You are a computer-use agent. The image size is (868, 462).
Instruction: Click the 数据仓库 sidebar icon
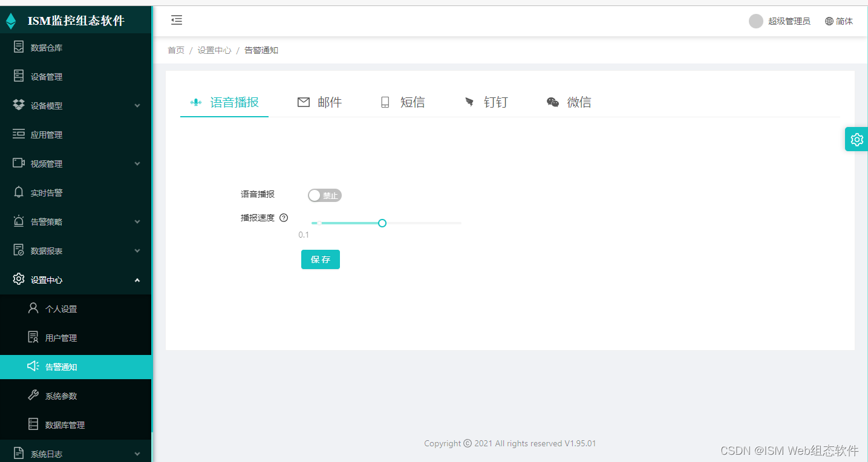[19, 47]
